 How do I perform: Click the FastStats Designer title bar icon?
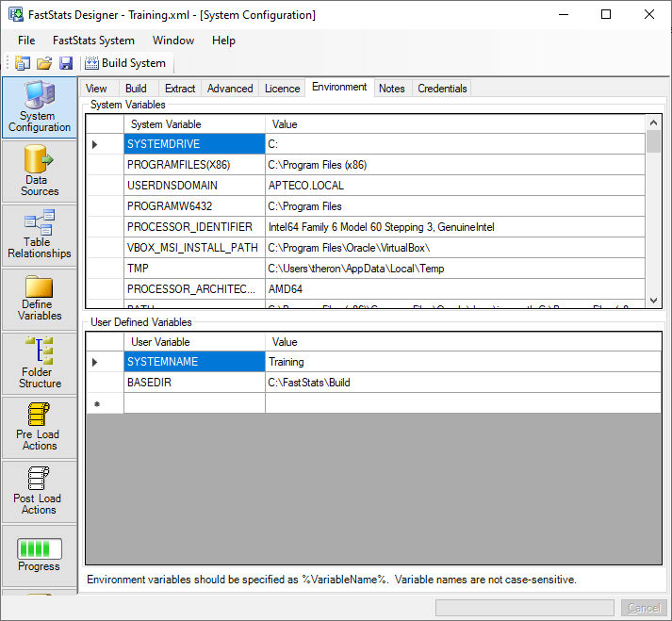(x=16, y=14)
